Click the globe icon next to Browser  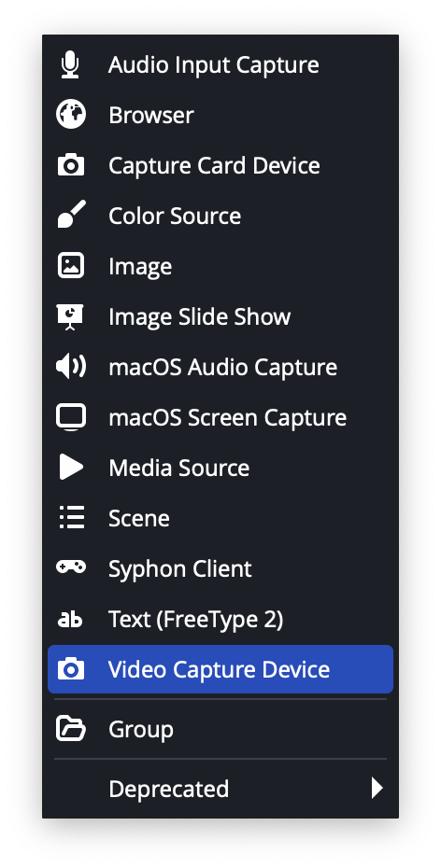[71, 115]
